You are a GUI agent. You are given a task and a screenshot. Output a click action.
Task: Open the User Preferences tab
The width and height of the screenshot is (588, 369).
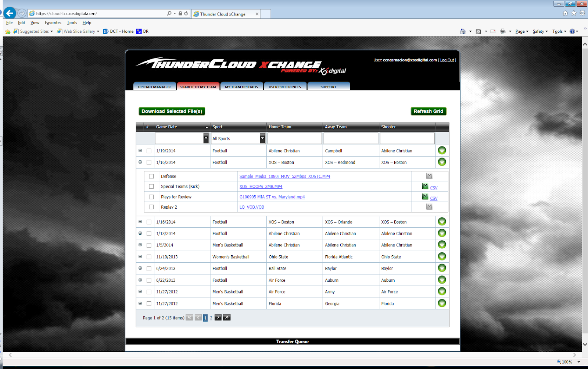[285, 86]
